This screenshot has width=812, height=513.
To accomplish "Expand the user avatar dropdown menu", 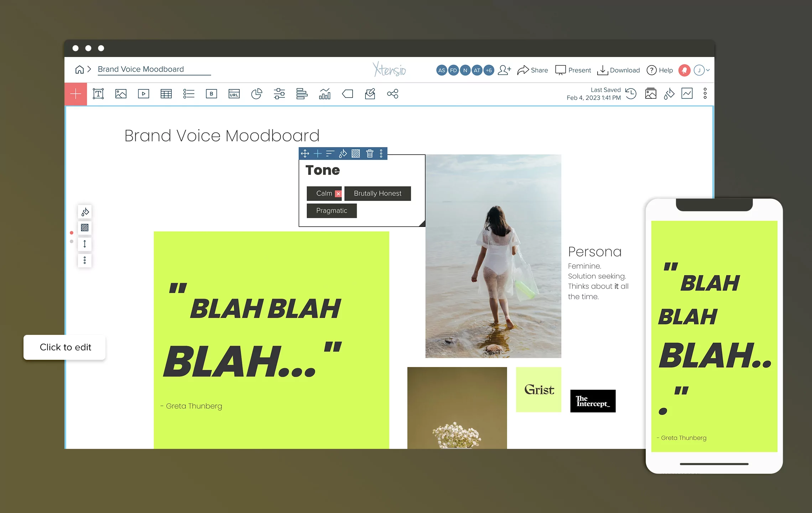I will 702,70.
